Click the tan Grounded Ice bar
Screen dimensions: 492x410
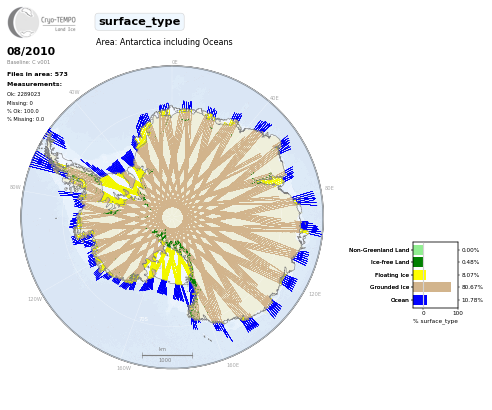pos(432,287)
